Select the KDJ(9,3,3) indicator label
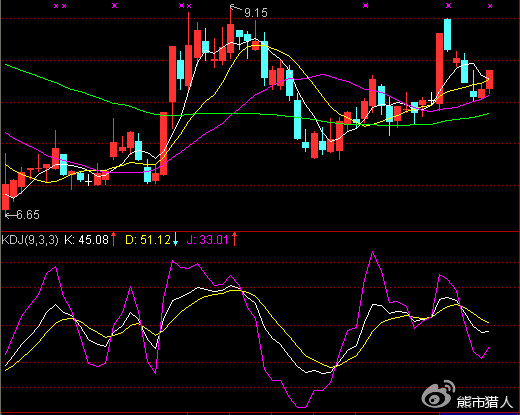This screenshot has height=415, width=520. [x=30, y=240]
